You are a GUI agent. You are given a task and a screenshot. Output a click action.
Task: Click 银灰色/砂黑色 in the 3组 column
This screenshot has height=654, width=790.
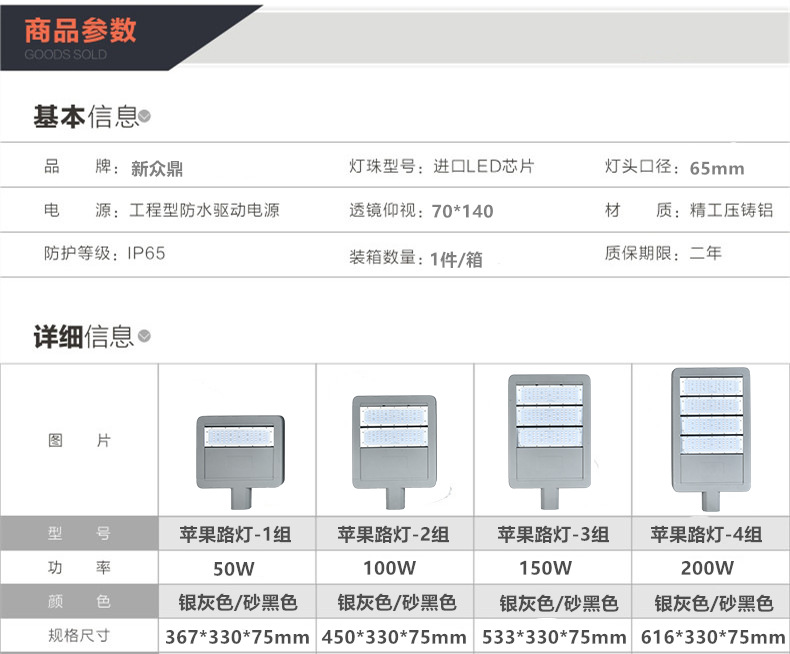point(559,603)
